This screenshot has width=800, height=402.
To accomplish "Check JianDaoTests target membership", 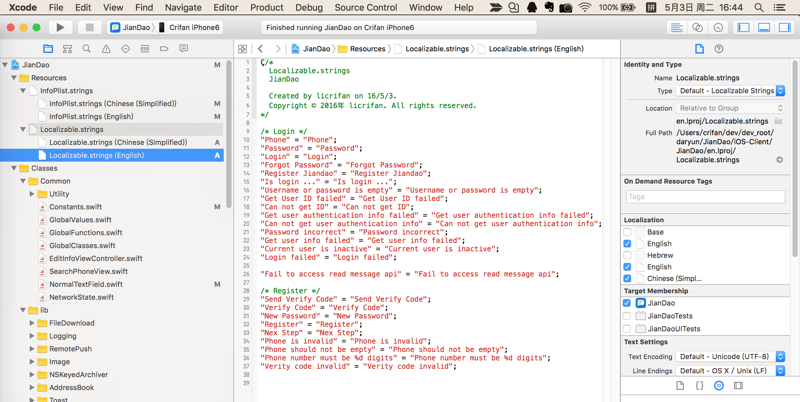I will point(627,316).
